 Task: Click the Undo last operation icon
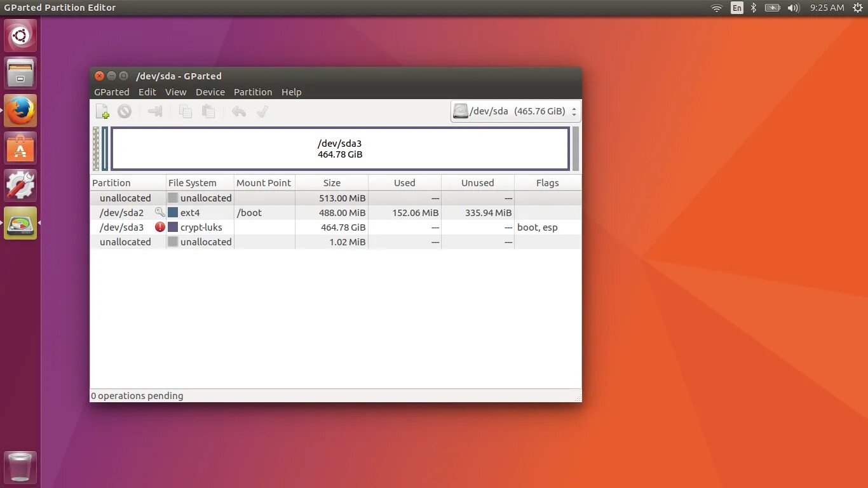click(x=239, y=112)
